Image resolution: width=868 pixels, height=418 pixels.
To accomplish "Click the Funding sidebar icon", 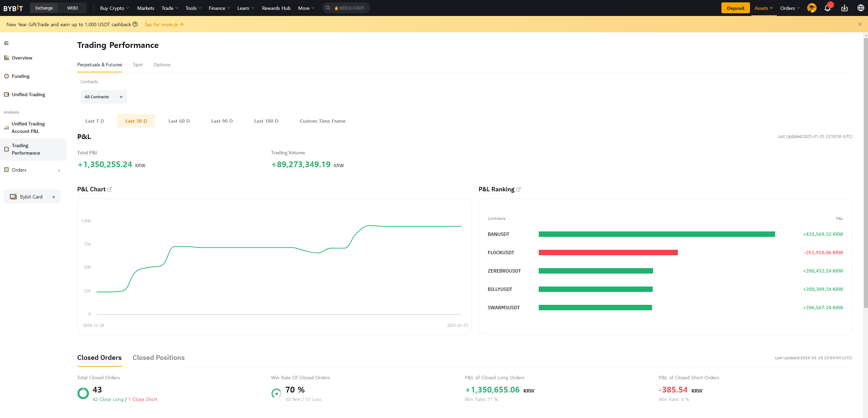I will (6, 76).
